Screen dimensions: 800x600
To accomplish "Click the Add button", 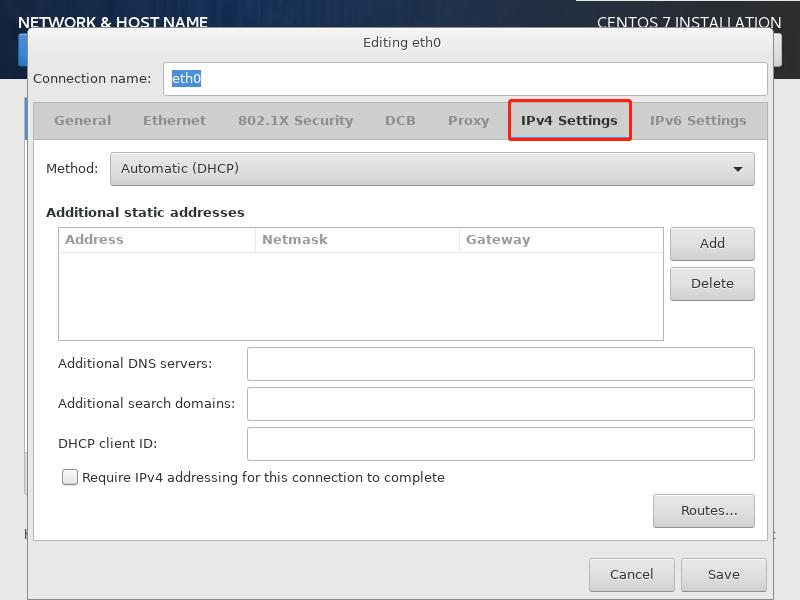I will pos(712,243).
